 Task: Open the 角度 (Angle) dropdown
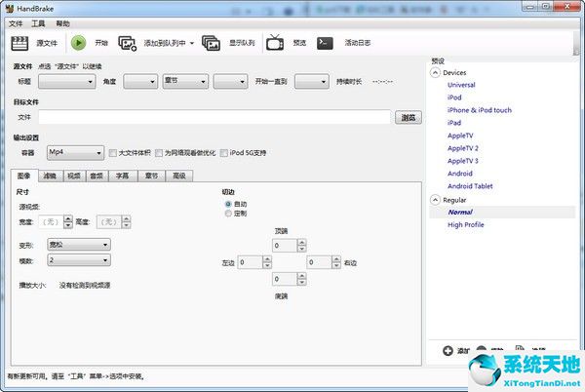click(140, 82)
